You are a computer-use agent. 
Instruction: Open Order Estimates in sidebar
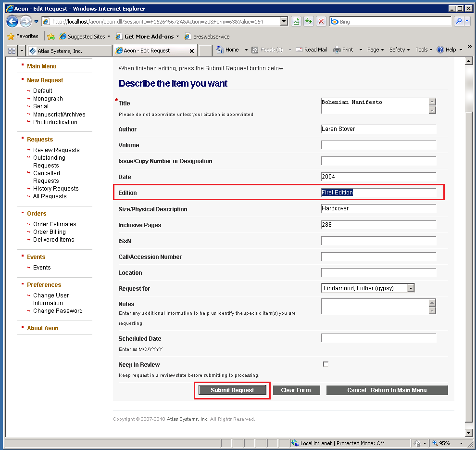[x=55, y=224]
